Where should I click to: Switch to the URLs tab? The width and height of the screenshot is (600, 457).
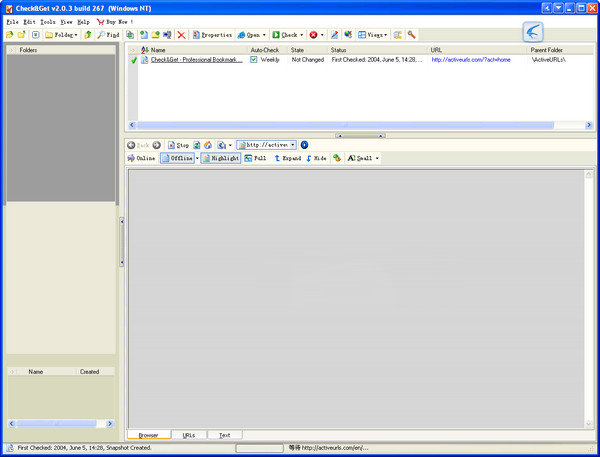[x=189, y=435]
